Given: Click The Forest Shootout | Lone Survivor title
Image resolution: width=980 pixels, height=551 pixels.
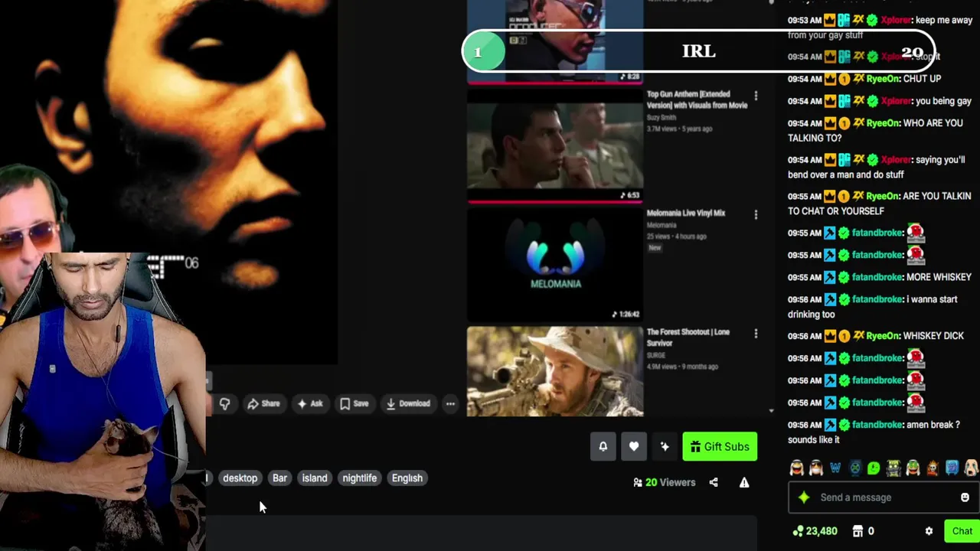Looking at the screenshot, I should point(688,337).
